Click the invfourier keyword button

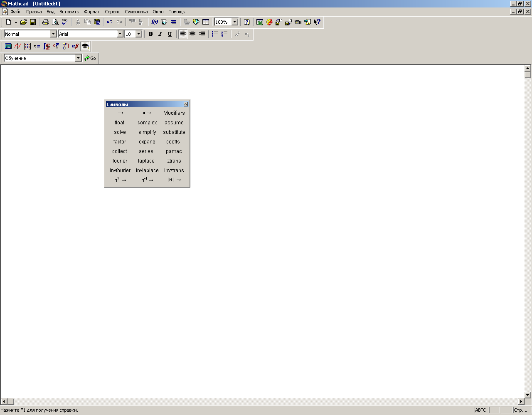pyautogui.click(x=120, y=170)
